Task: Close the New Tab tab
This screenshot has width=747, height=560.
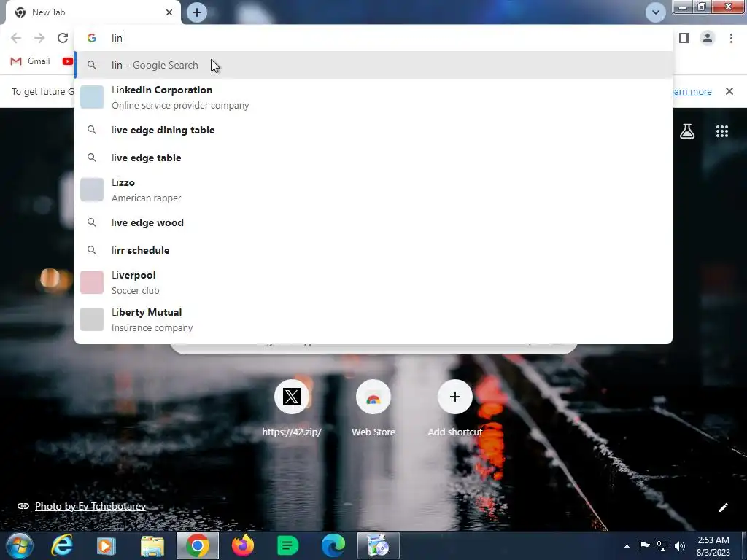Action: (169, 12)
